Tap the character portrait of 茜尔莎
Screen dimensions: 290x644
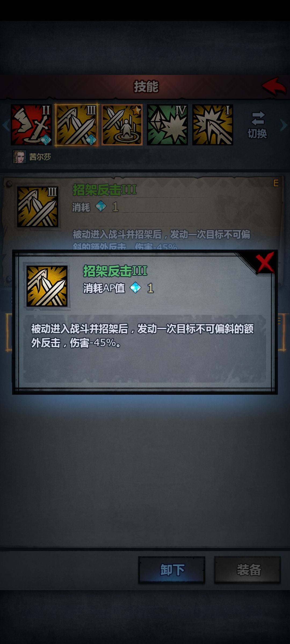click(20, 157)
